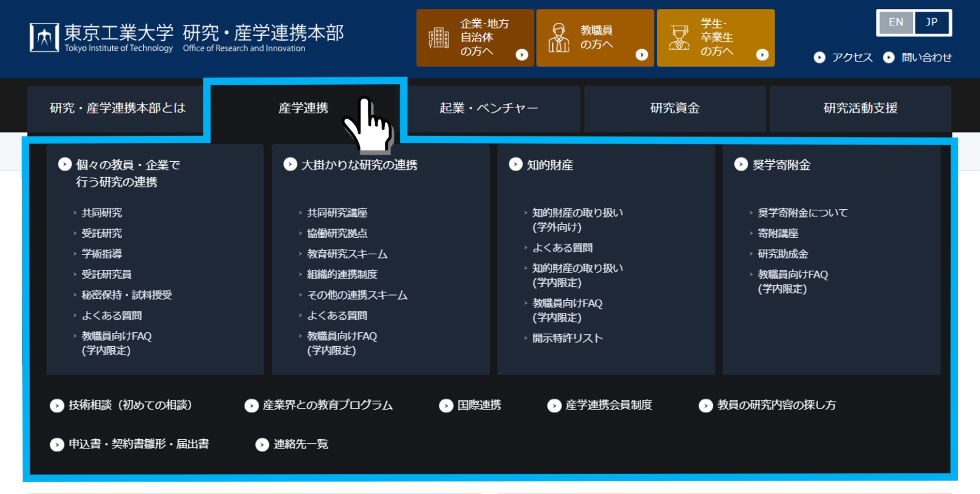The height and width of the screenshot is (494, 980).
Task: Open the 産学連携 menu tab
Action: [x=304, y=108]
